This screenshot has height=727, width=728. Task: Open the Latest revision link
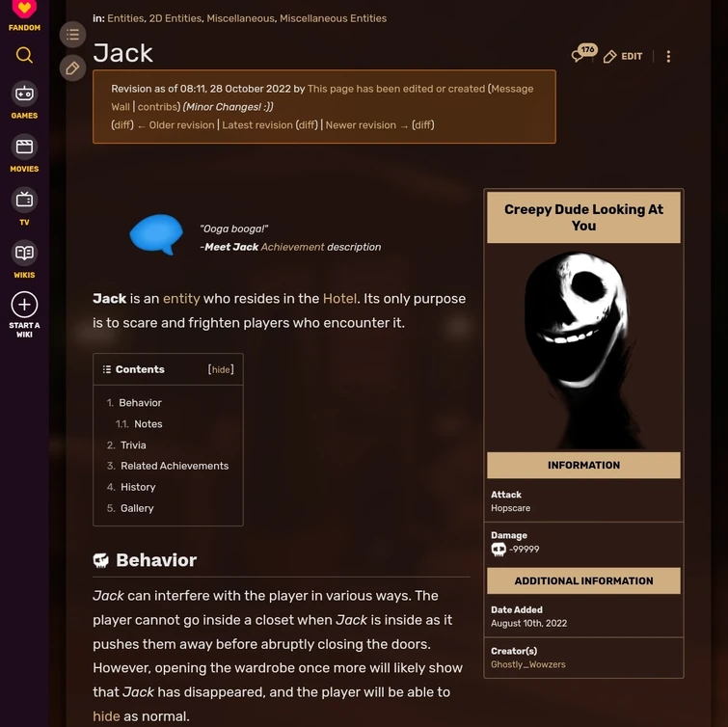257,125
